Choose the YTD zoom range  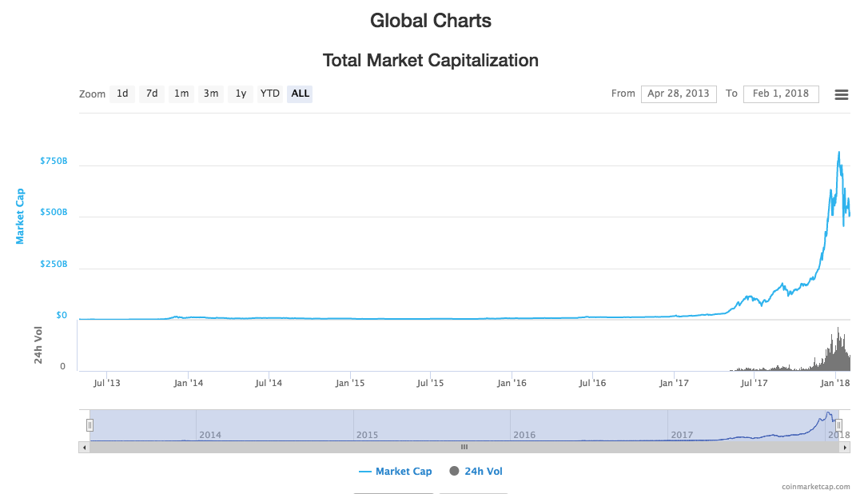point(270,94)
